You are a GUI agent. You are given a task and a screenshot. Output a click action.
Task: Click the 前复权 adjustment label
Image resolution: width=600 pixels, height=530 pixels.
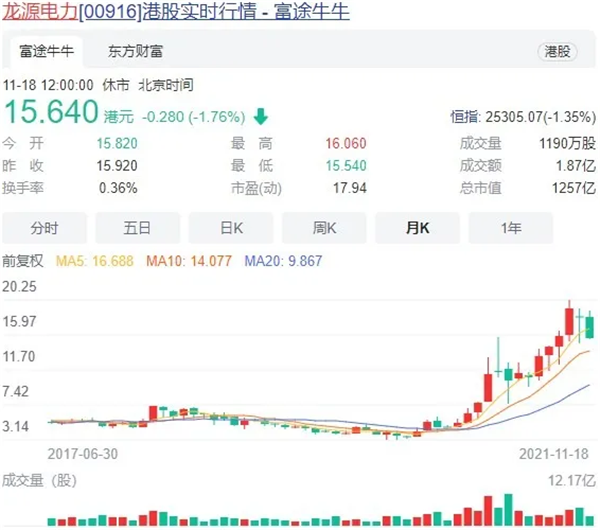(x=23, y=261)
